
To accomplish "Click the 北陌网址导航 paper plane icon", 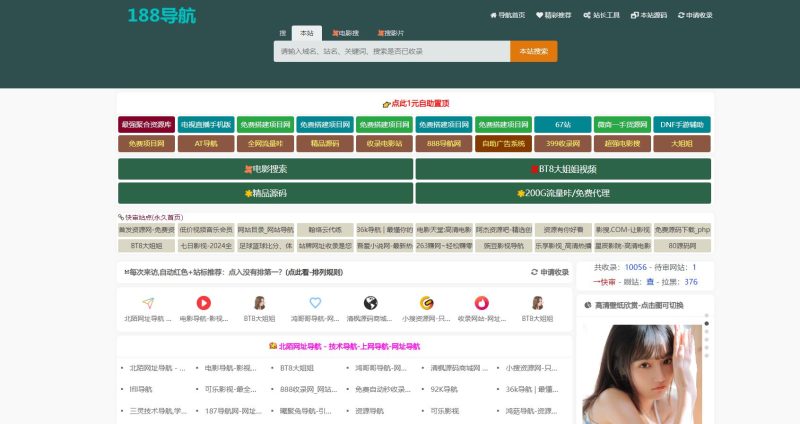I will pos(148,303).
